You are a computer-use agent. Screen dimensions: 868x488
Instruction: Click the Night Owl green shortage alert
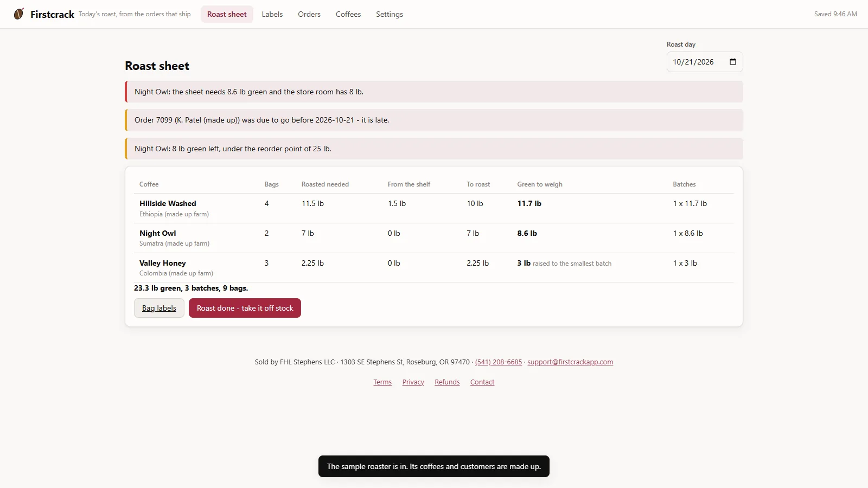pyautogui.click(x=434, y=92)
